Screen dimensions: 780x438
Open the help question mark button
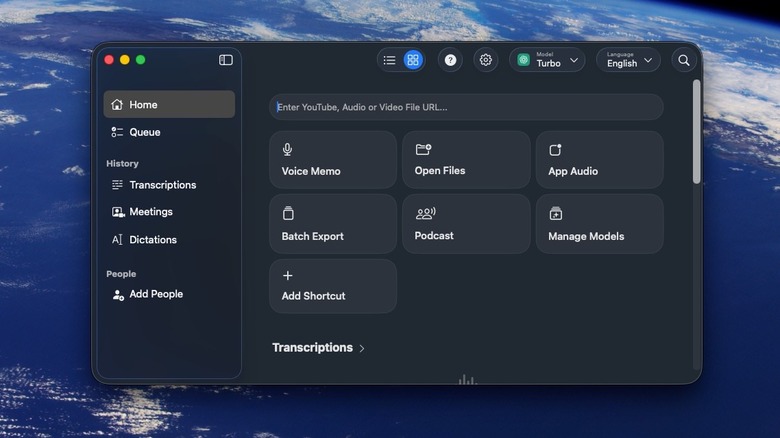(450, 60)
